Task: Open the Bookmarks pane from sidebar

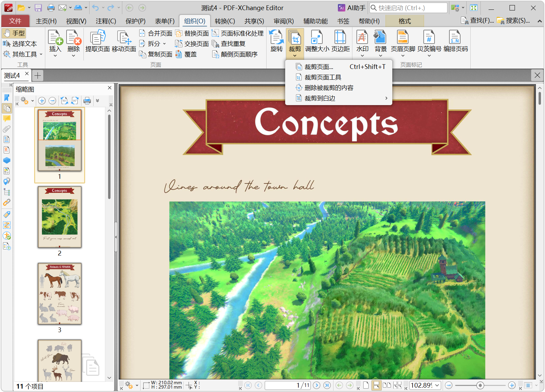Action: pyautogui.click(x=7, y=98)
